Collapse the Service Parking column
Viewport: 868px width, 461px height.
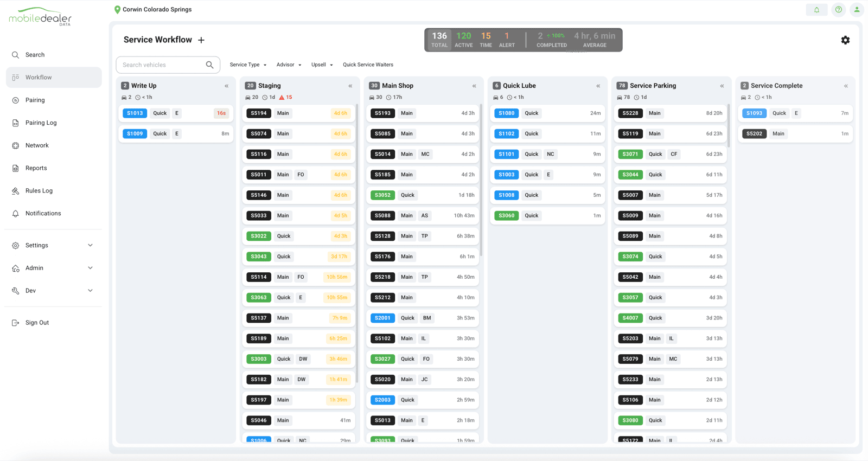tap(722, 86)
